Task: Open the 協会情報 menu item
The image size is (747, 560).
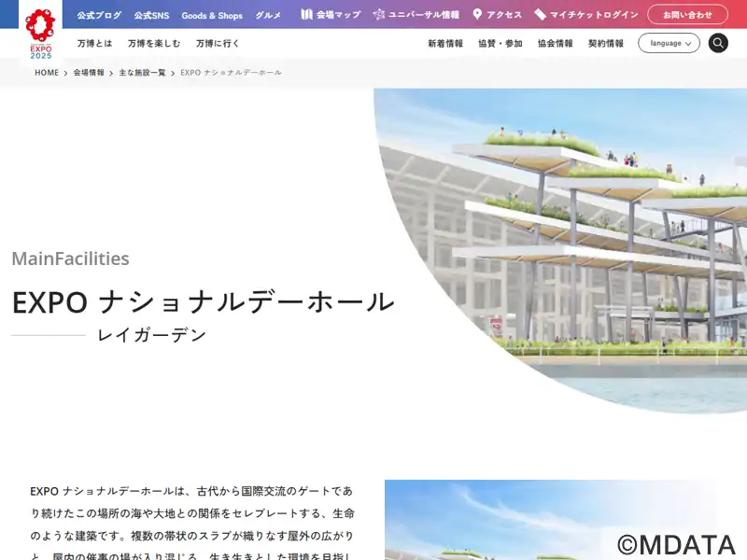Action: [555, 43]
